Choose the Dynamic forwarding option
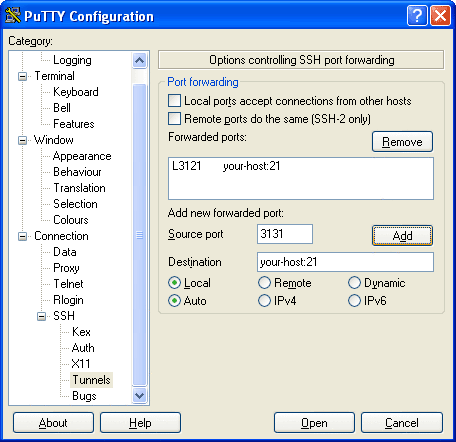The width and height of the screenshot is (456, 442). tap(354, 283)
